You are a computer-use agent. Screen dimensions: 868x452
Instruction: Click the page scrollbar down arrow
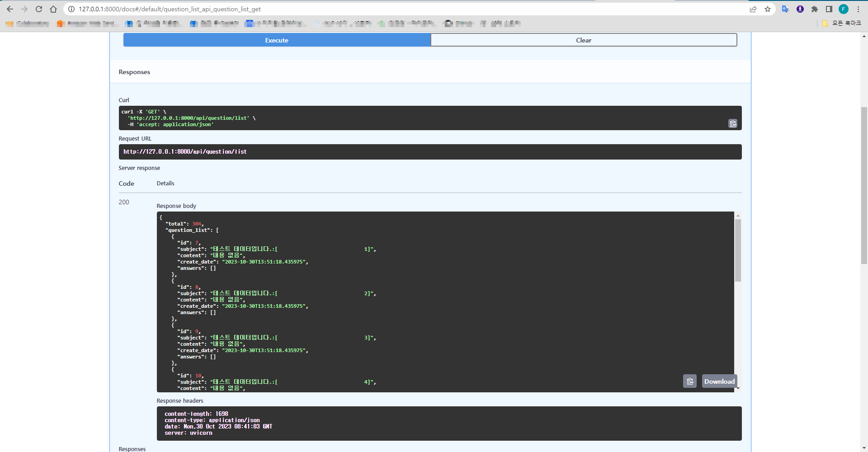pyautogui.click(x=864, y=448)
